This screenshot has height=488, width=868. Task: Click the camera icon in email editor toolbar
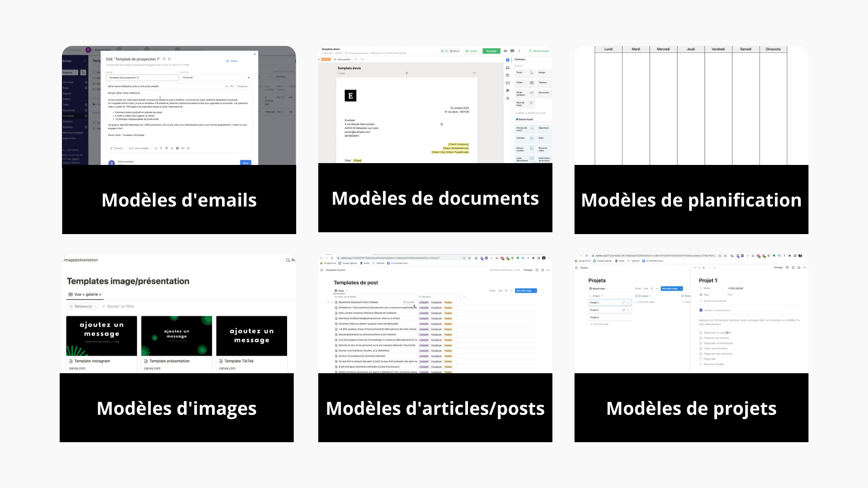pos(177,148)
